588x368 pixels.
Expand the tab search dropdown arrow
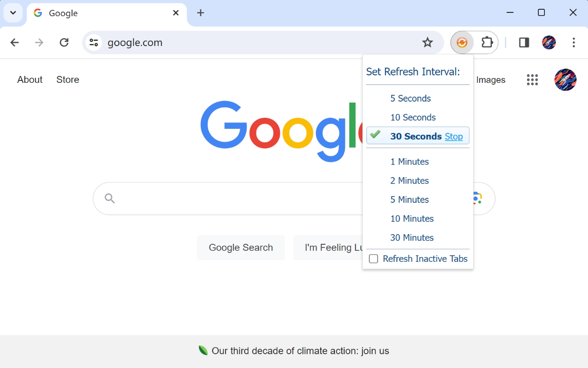coord(13,13)
